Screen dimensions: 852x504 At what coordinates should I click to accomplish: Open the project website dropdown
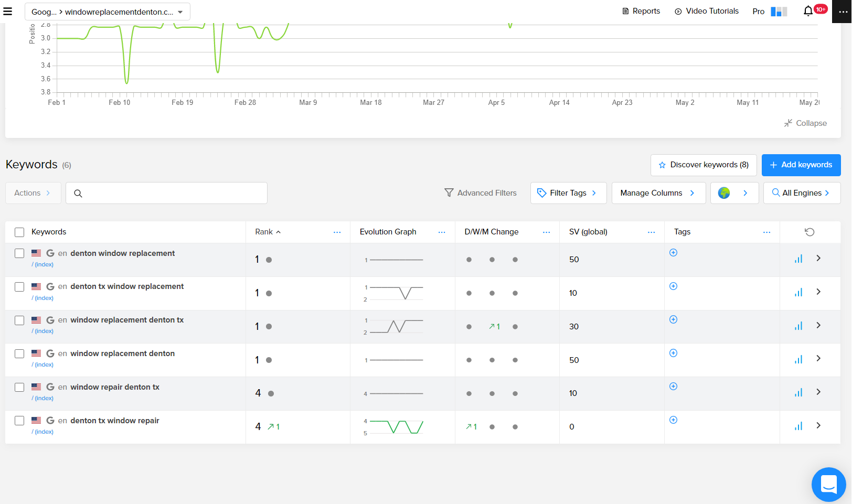point(108,12)
